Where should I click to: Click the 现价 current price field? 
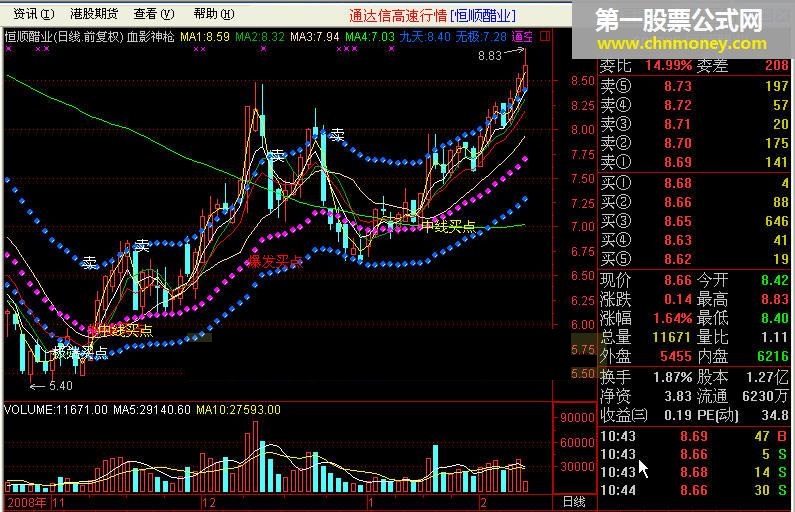(x=645, y=280)
